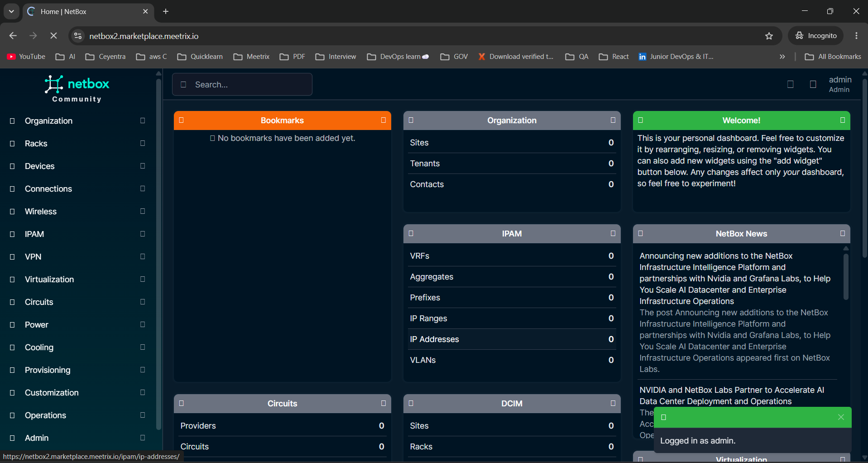Click the red icon beside the admin name

click(813, 84)
